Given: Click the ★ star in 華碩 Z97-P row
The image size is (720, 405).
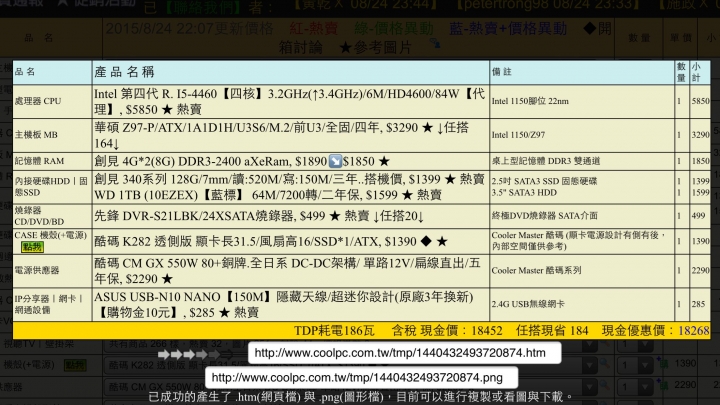Looking at the screenshot, I should click(428, 128).
